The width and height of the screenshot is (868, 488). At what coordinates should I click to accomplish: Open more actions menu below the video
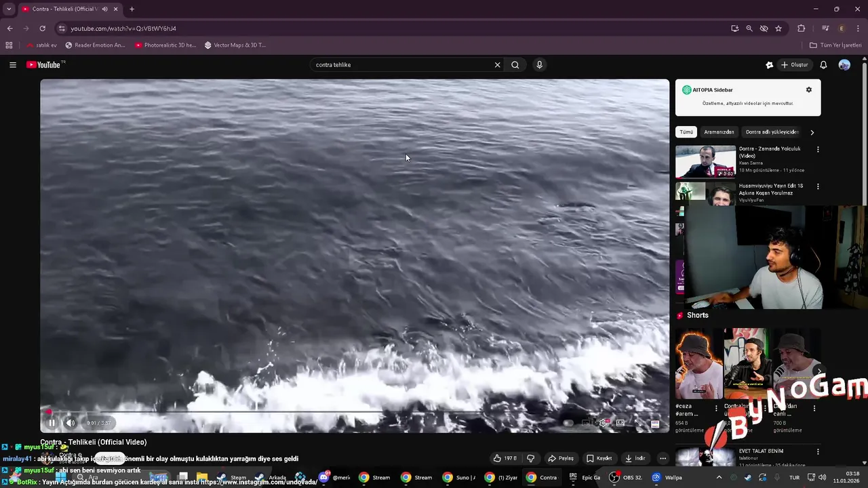663,458
